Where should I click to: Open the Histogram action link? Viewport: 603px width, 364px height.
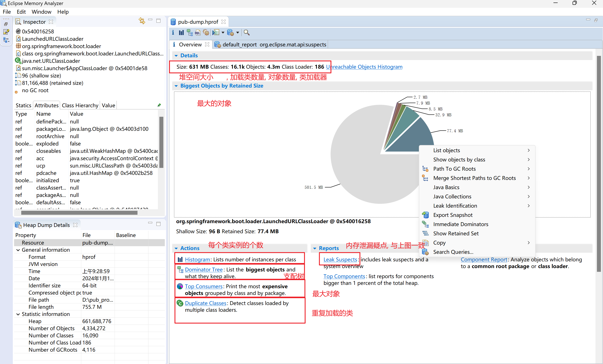(x=197, y=259)
